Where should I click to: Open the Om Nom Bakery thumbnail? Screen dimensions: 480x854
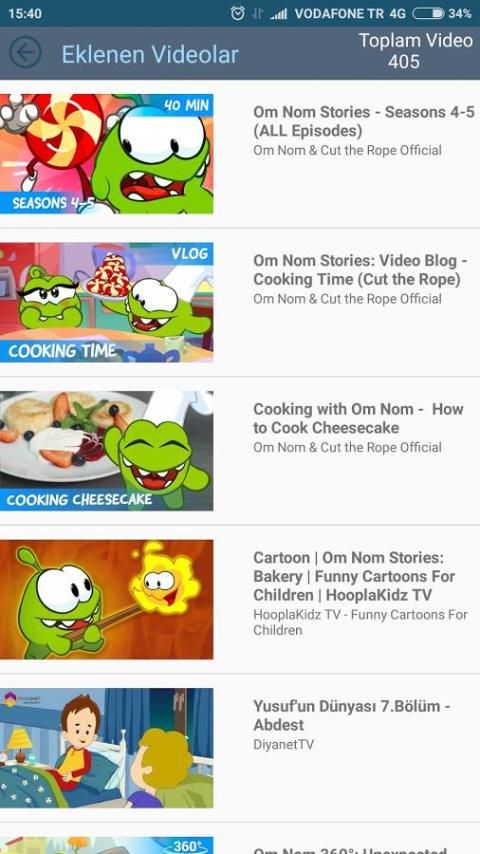(x=106, y=599)
